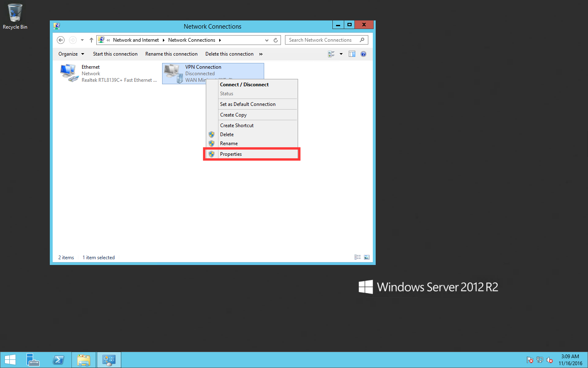Open Properties from the context menu
This screenshot has height=368, width=588.
252,154
